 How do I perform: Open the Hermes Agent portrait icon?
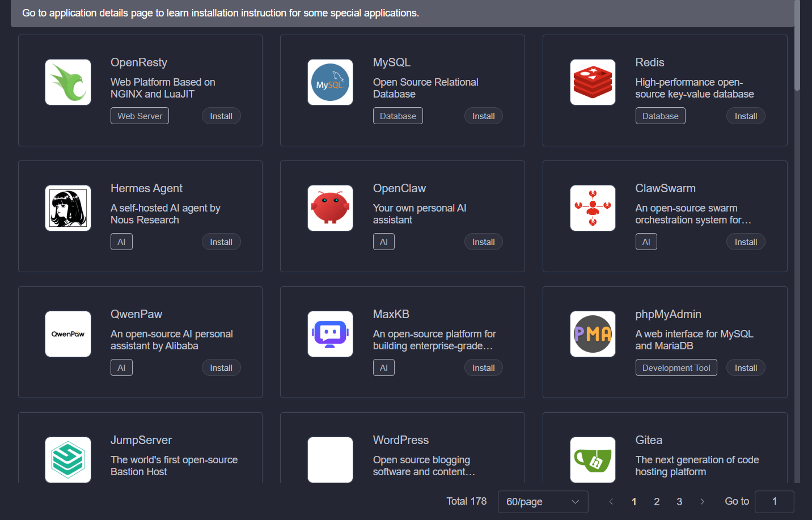point(68,208)
